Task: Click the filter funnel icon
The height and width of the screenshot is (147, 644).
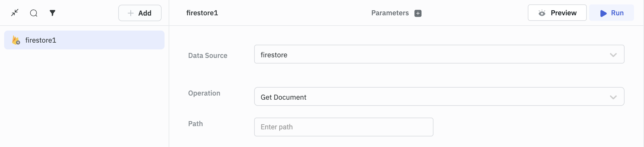Action: pos(52,13)
